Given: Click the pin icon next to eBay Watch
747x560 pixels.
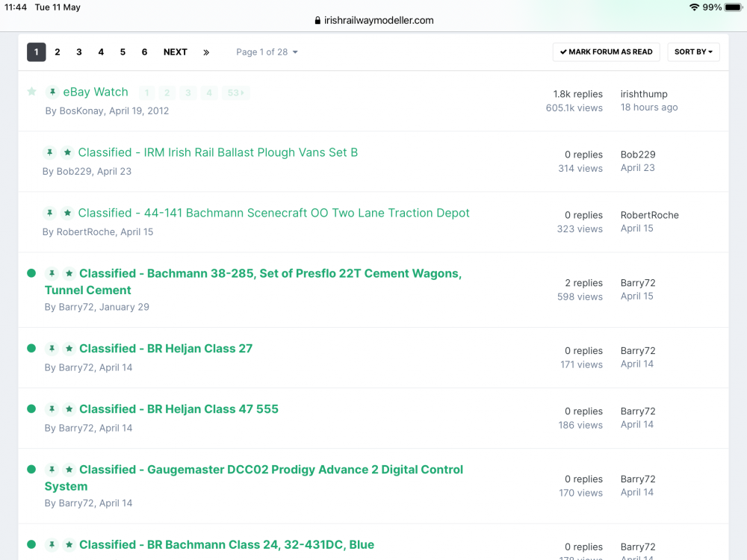Looking at the screenshot, I should (52, 93).
